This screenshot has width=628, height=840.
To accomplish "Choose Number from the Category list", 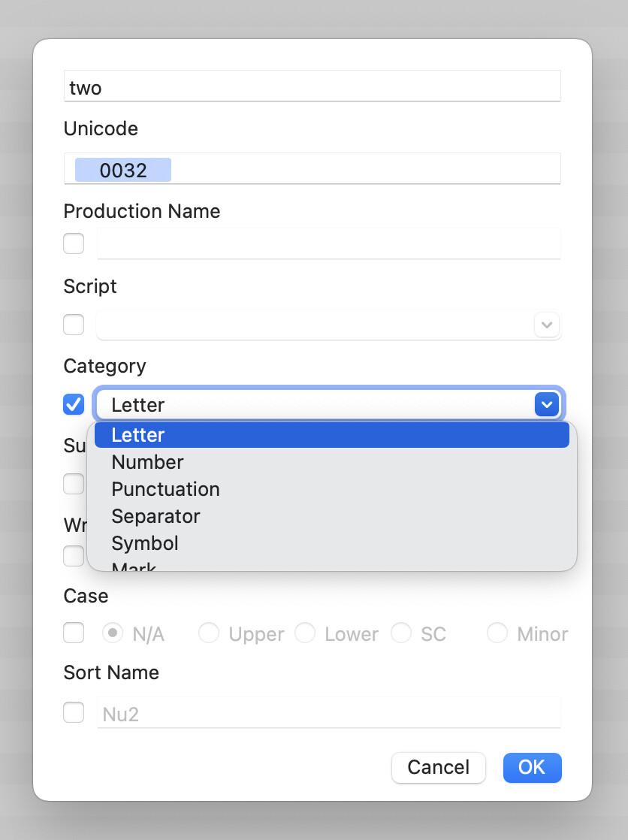I will 147,462.
